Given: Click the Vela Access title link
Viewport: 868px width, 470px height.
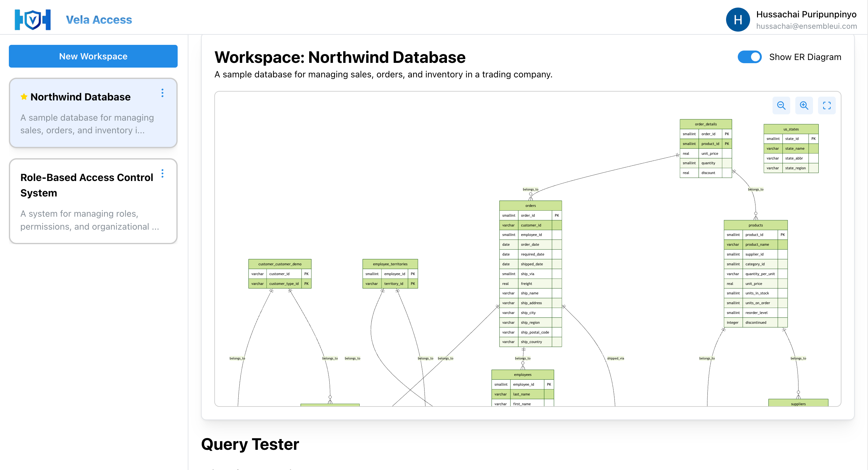Looking at the screenshot, I should pos(99,20).
